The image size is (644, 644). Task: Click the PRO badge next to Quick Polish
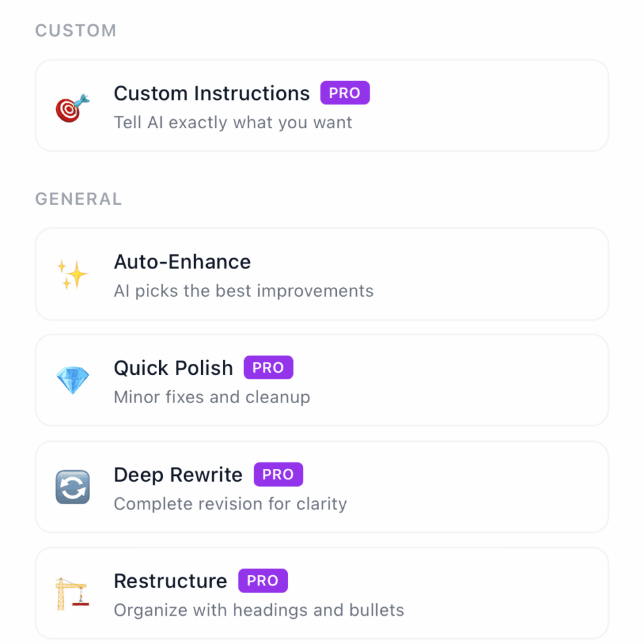click(269, 368)
